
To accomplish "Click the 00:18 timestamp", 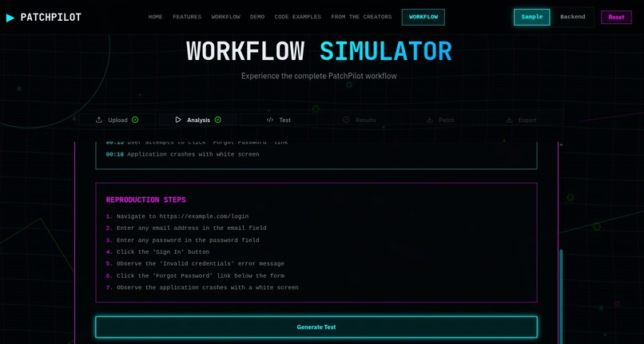I will 115,154.
